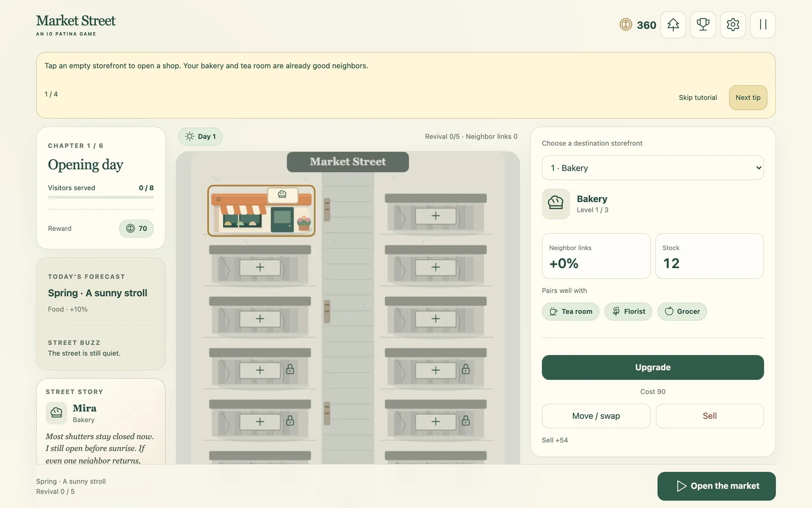Click the Sell button
The image size is (812, 508).
click(710, 416)
